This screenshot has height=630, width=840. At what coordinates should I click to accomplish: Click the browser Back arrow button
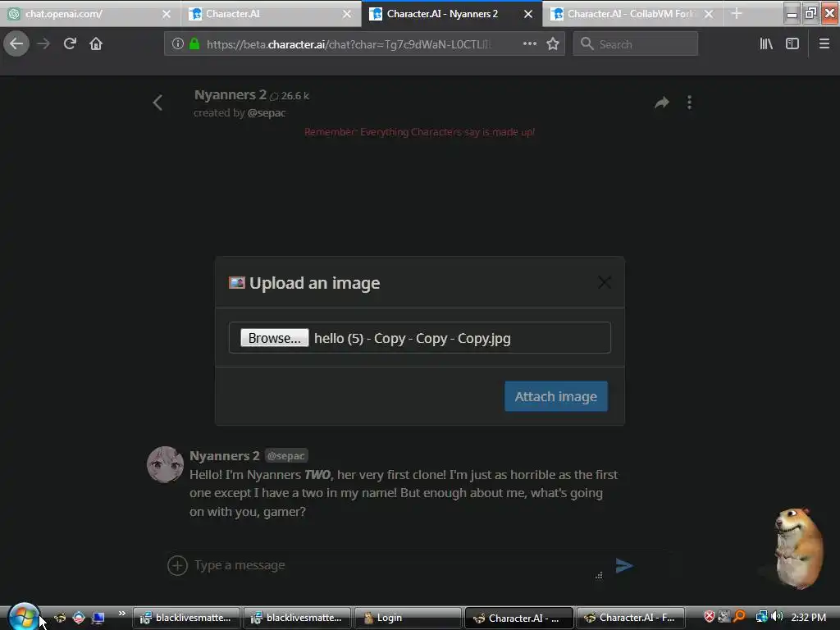coord(16,44)
